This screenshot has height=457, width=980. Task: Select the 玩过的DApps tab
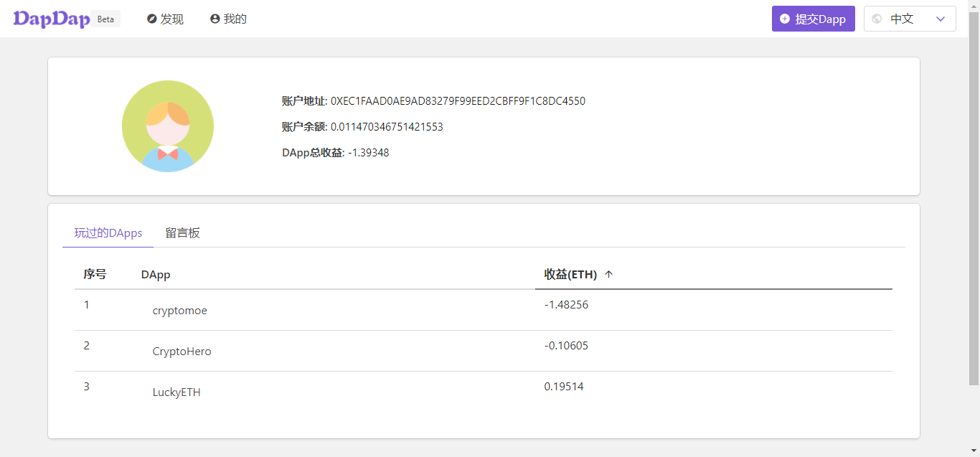tap(108, 233)
